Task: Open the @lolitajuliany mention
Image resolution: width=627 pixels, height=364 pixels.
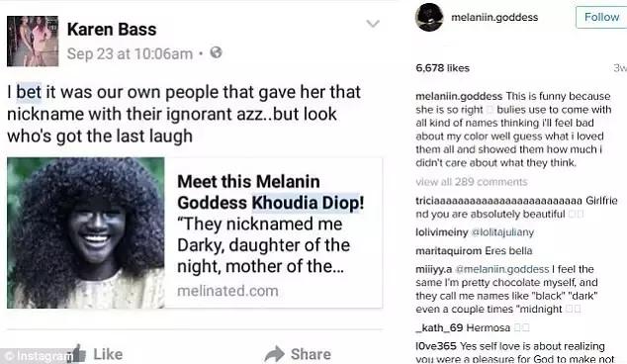Action: pyautogui.click(x=502, y=232)
